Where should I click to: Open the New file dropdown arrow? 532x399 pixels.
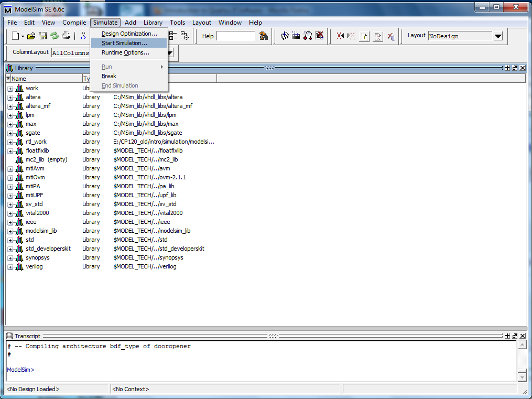click(x=23, y=36)
